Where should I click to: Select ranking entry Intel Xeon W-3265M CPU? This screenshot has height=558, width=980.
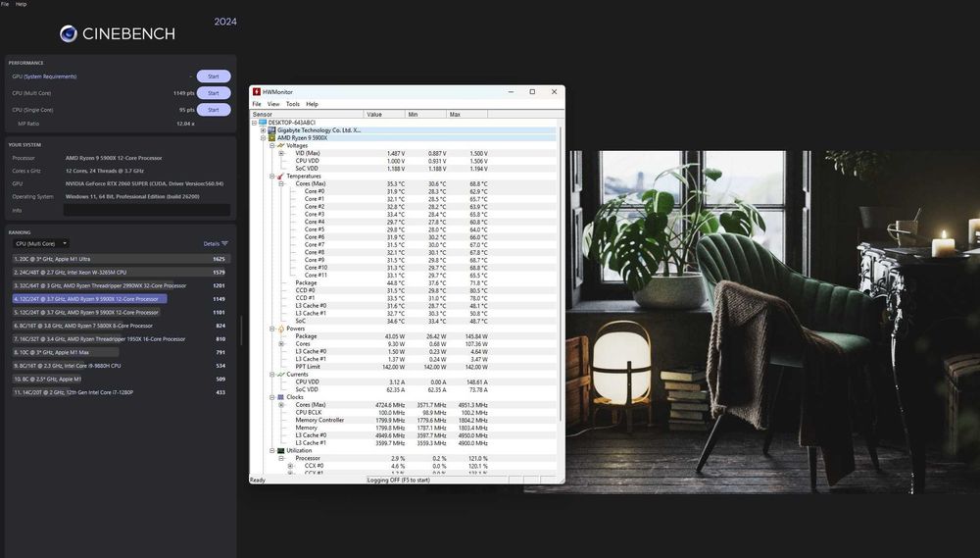click(x=121, y=272)
